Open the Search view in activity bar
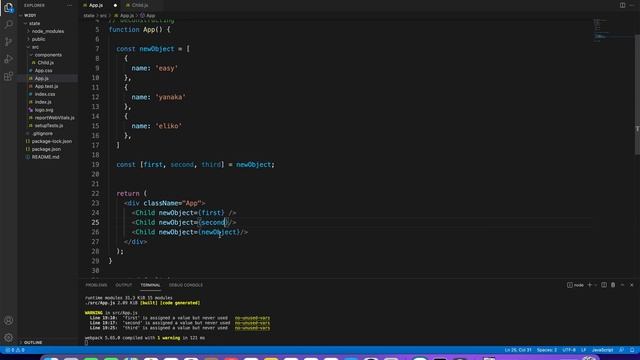This screenshot has width=640, height=360. [x=8, y=24]
